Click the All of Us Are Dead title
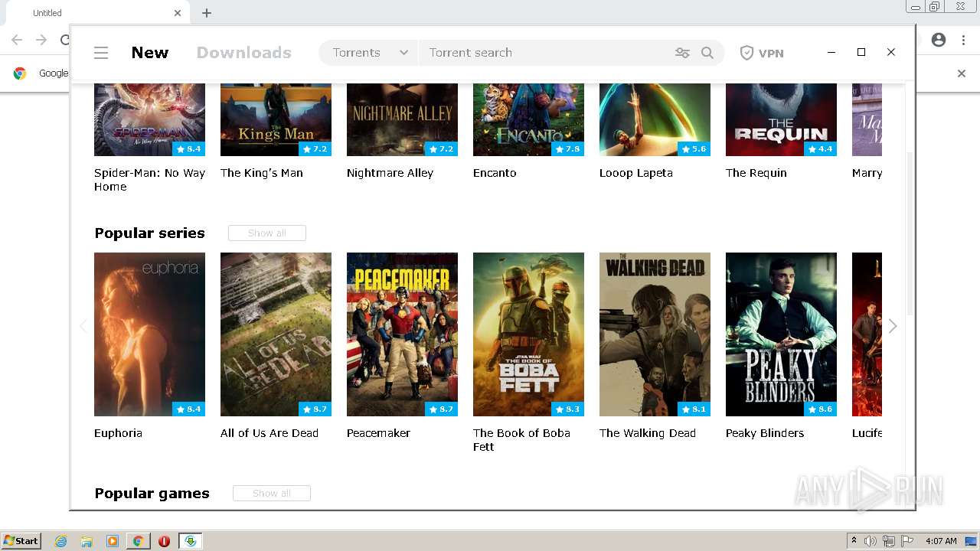980x551 pixels. point(269,433)
